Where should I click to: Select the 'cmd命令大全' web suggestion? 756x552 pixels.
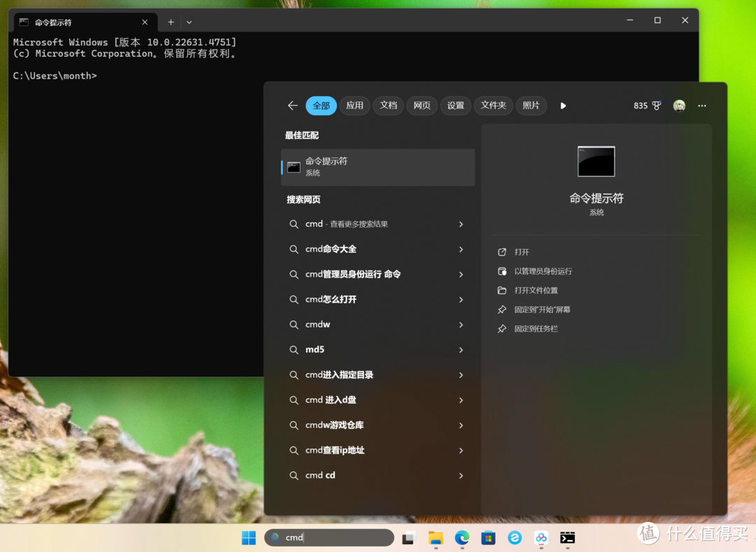coord(378,249)
